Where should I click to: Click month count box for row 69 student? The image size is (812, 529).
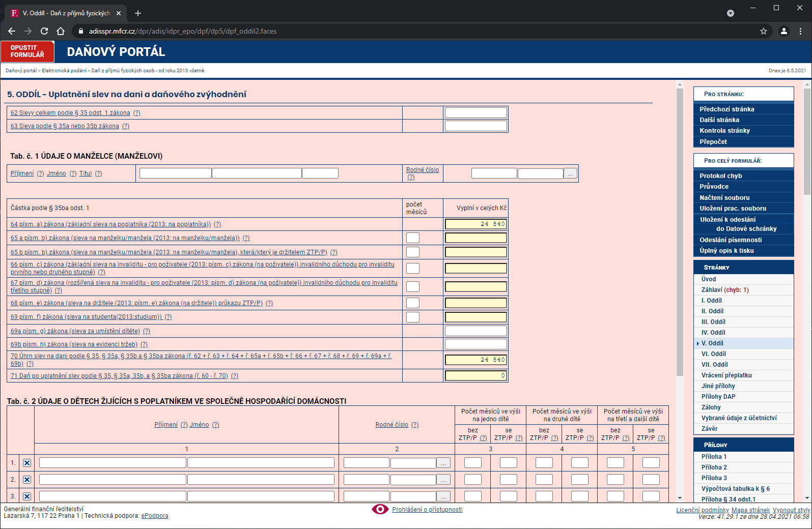click(x=413, y=317)
